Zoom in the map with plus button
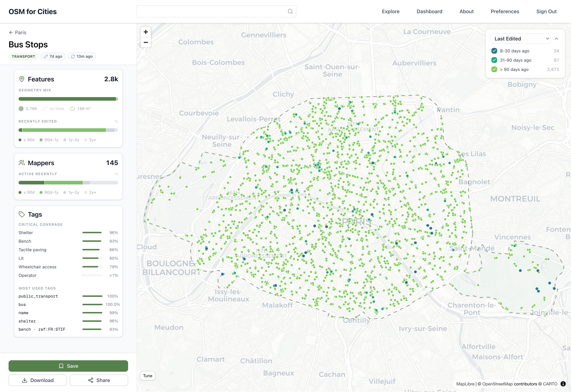This screenshot has height=392, width=571. click(x=146, y=32)
